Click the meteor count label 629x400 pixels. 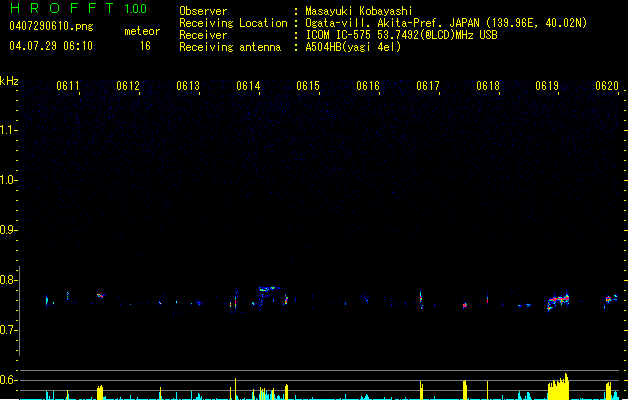tap(142, 31)
